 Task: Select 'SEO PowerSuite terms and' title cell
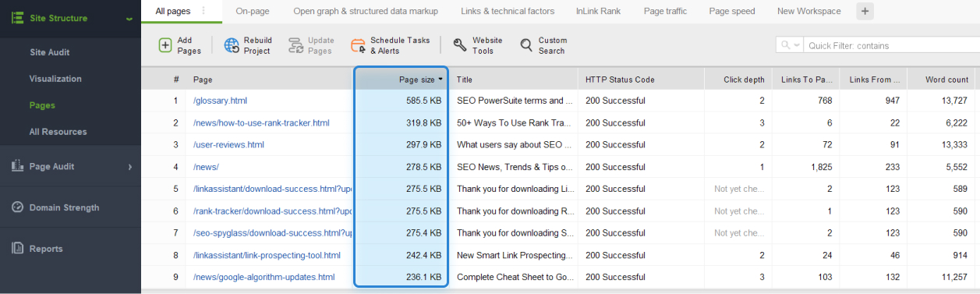[x=515, y=101]
